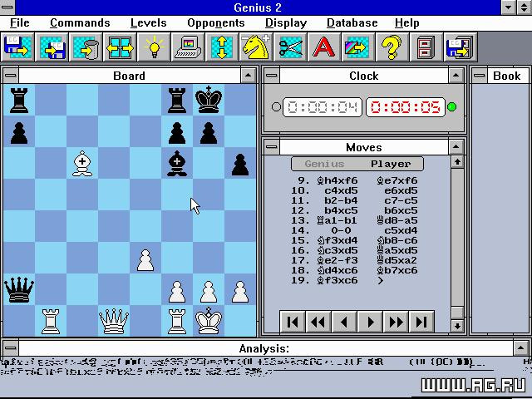Image resolution: width=532 pixels, height=399 pixels.
Task: Click the save game to floppy icon
Action: pos(52,47)
